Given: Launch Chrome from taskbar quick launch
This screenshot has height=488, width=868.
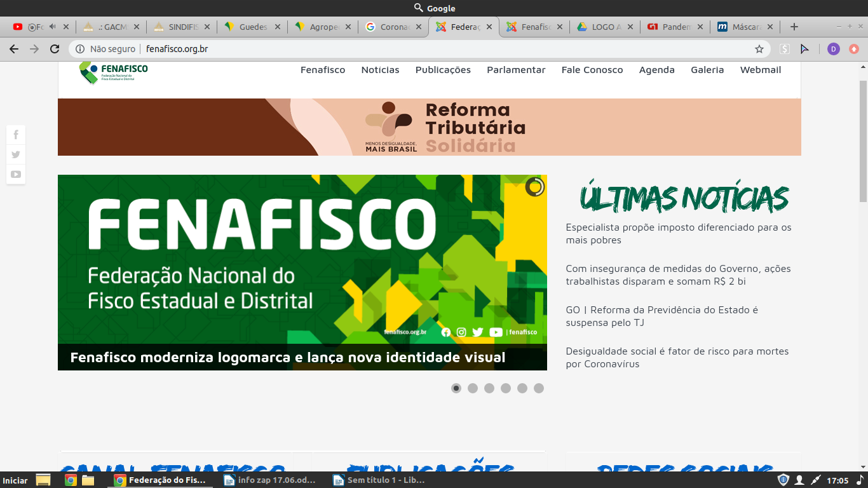Looking at the screenshot, I should point(71,480).
